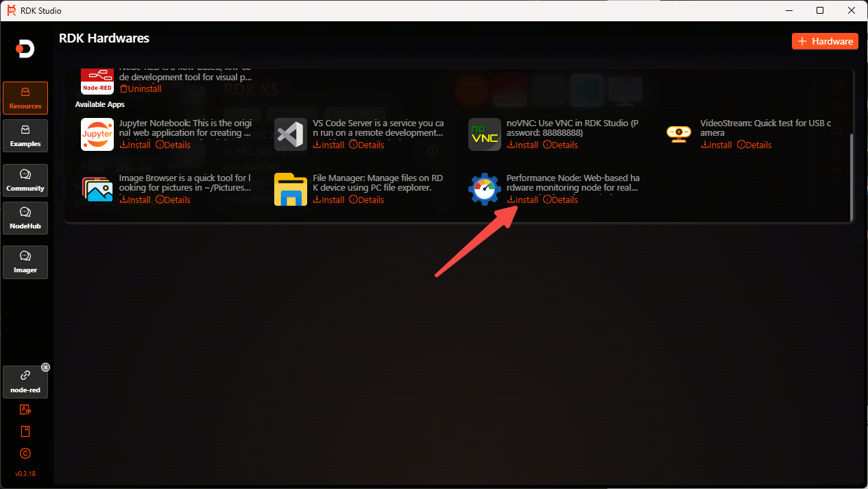Uninstall the Node-RED application
Viewport: 868px width, 489px height.
coord(141,88)
